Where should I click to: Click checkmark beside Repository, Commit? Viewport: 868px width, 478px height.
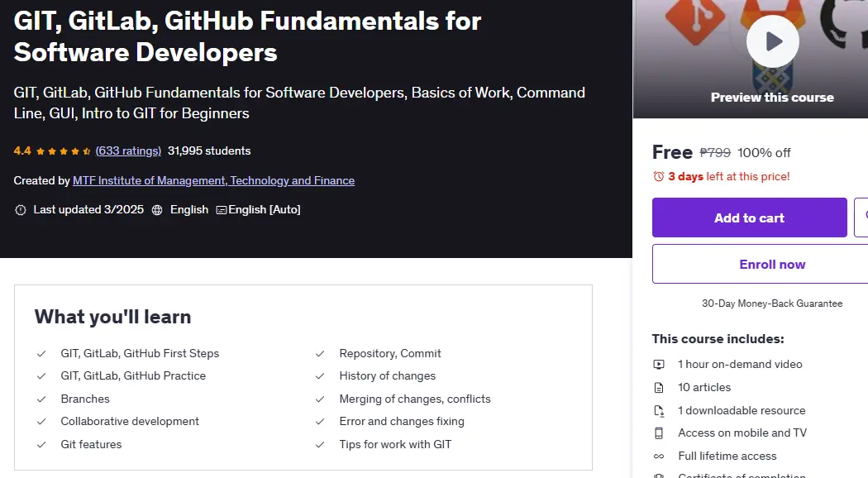[320, 353]
